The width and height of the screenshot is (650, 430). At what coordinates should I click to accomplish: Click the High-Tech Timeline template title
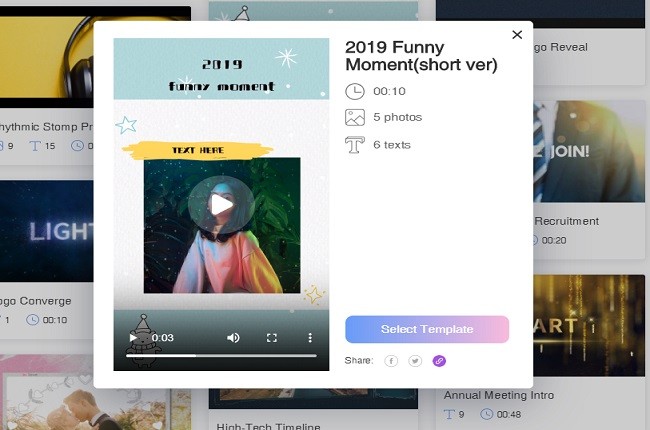(263, 425)
